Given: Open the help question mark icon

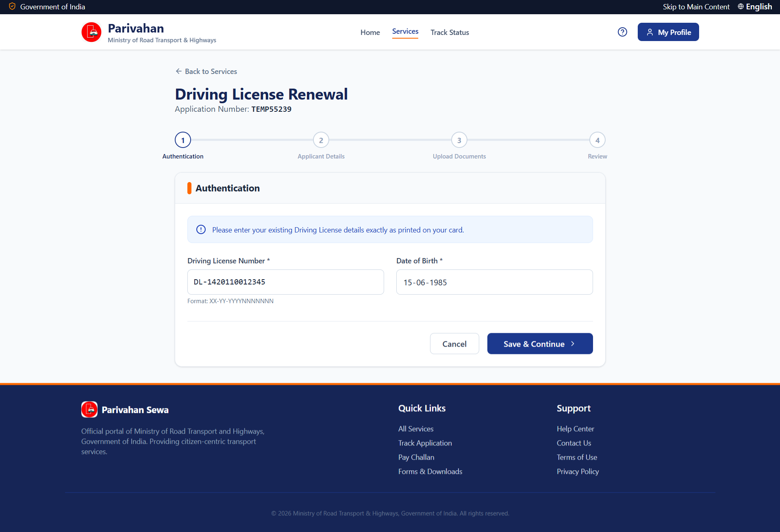Looking at the screenshot, I should (622, 32).
